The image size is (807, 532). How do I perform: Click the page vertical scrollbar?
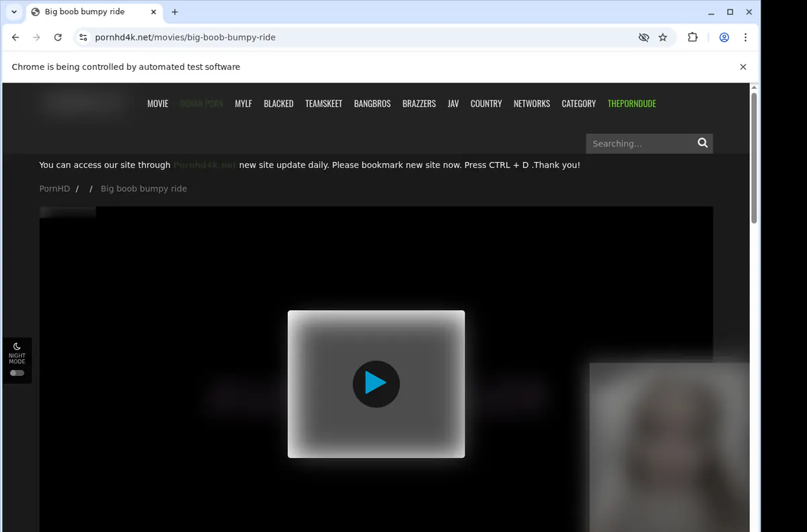coord(754,158)
